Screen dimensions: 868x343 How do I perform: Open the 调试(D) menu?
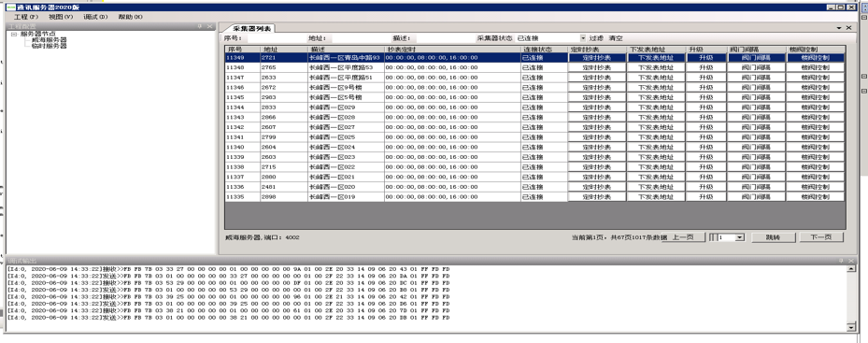[95, 17]
